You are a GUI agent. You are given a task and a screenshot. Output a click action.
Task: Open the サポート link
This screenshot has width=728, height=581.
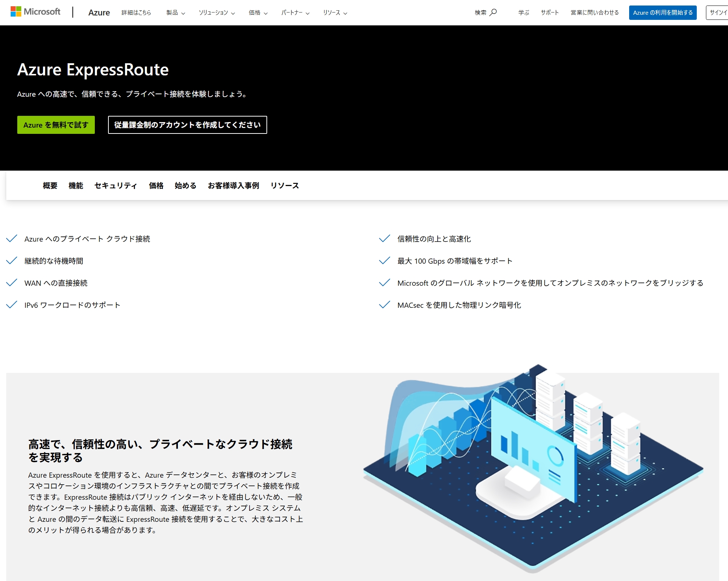[550, 13]
